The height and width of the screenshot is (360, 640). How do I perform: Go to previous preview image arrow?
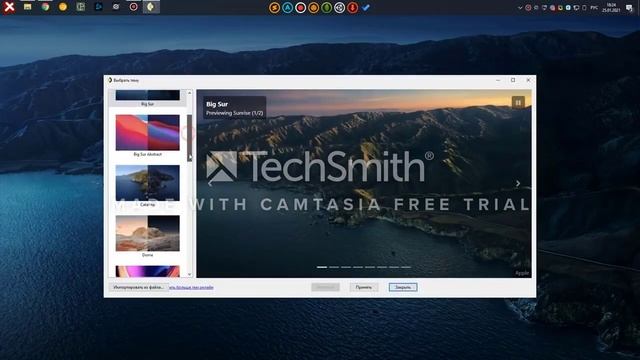210,184
